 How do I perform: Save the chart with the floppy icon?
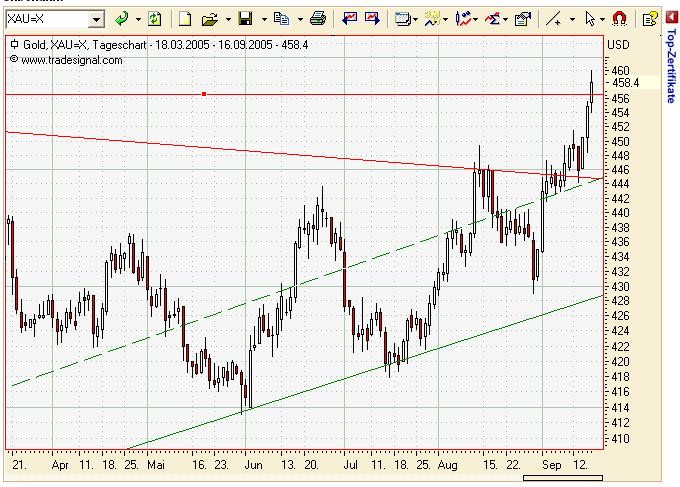click(x=245, y=19)
